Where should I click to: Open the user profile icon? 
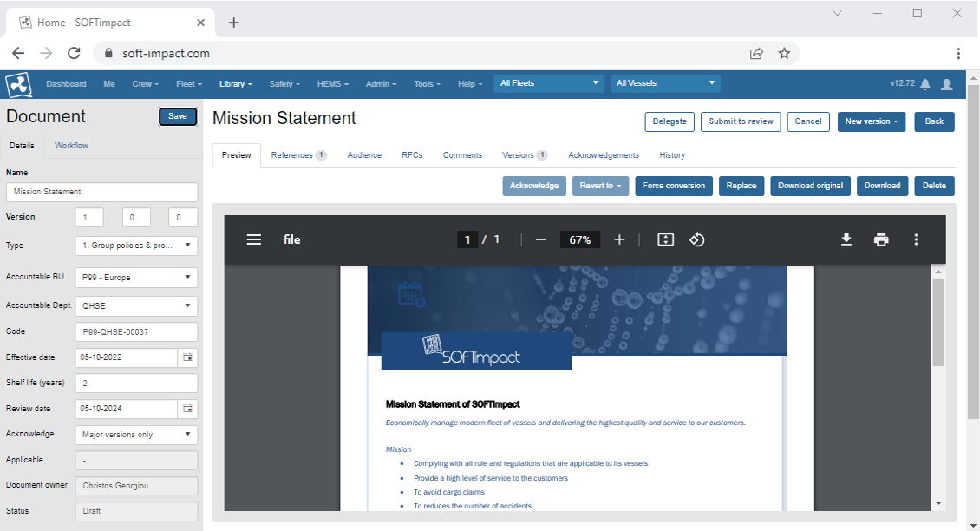947,84
